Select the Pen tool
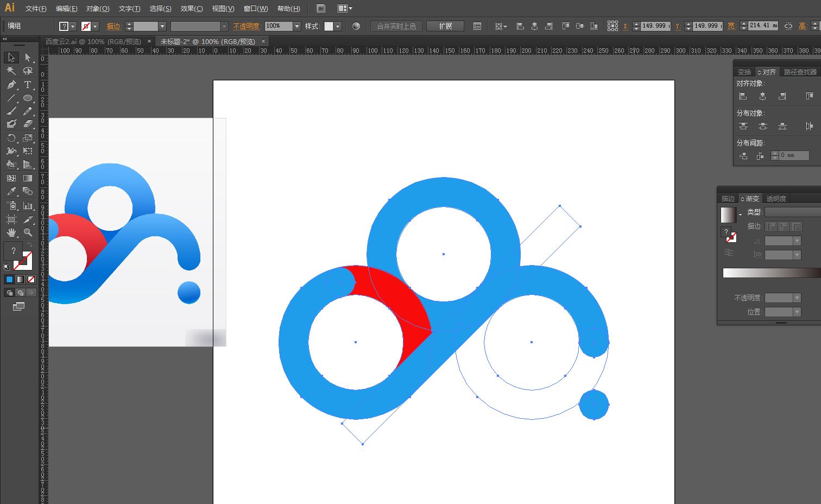This screenshot has width=821, height=504. tap(11, 85)
